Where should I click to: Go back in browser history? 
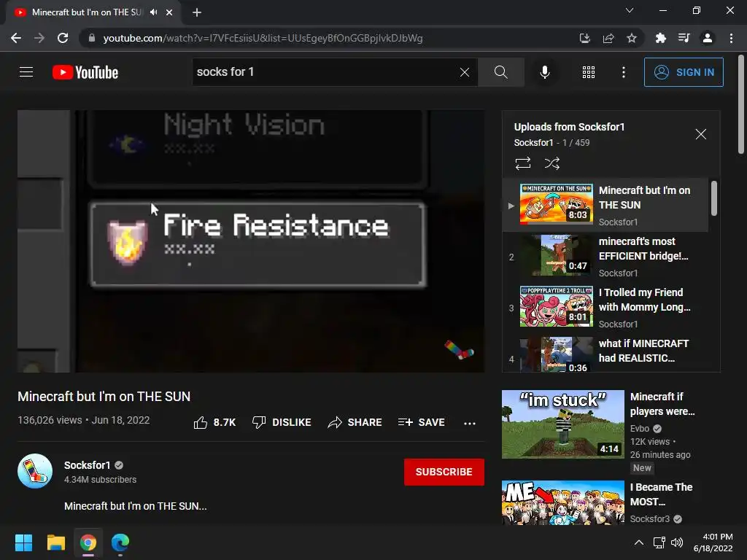pos(16,38)
